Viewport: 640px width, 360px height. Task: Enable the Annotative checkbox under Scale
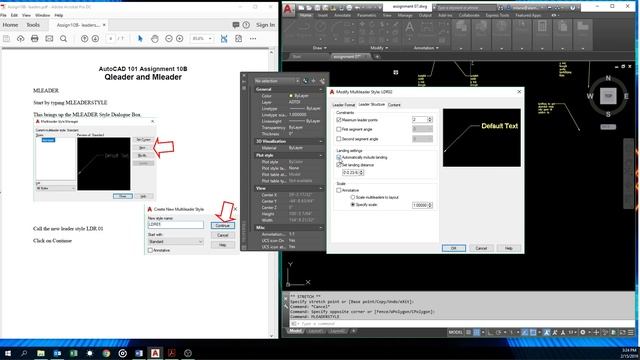click(x=339, y=190)
